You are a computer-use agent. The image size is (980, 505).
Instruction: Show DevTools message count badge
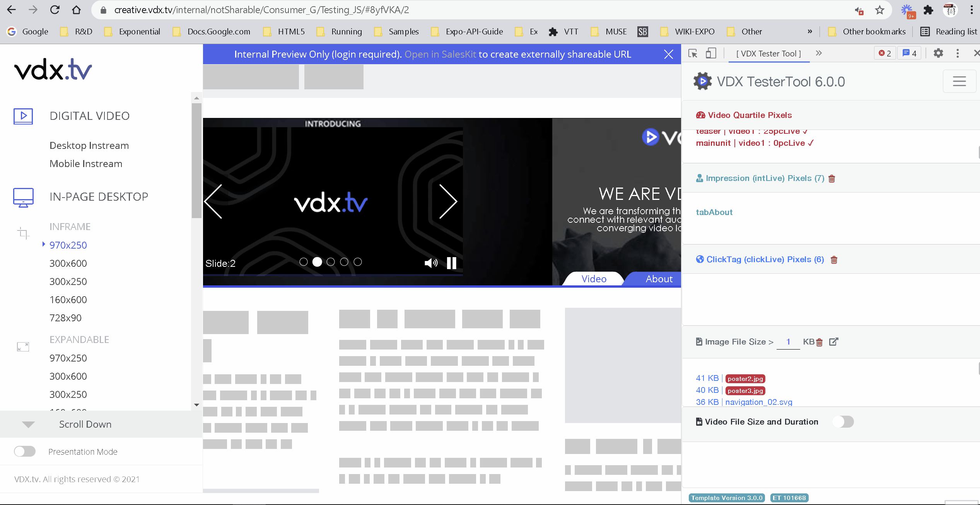[x=909, y=53]
